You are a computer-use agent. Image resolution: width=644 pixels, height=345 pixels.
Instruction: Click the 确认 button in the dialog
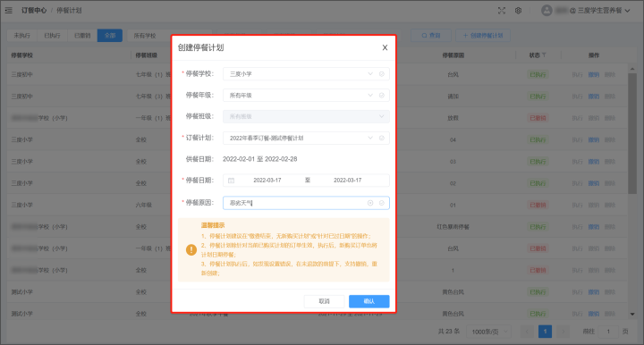[x=369, y=301]
